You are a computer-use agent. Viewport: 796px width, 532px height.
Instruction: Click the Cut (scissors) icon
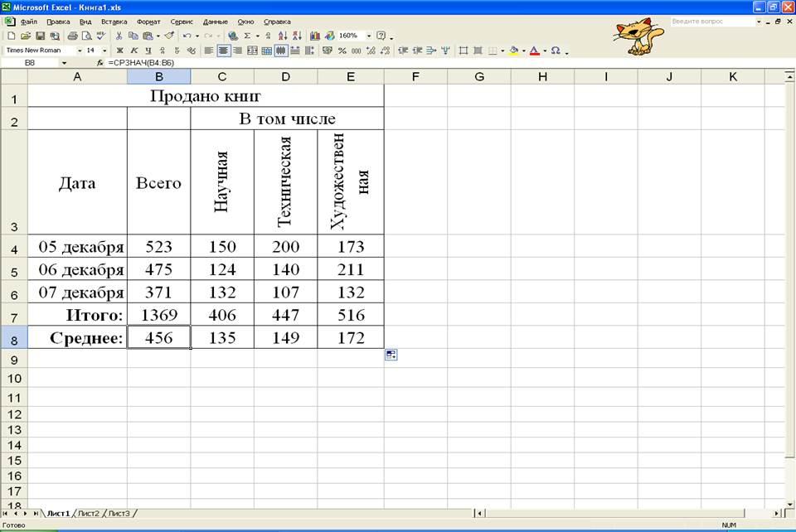point(119,36)
